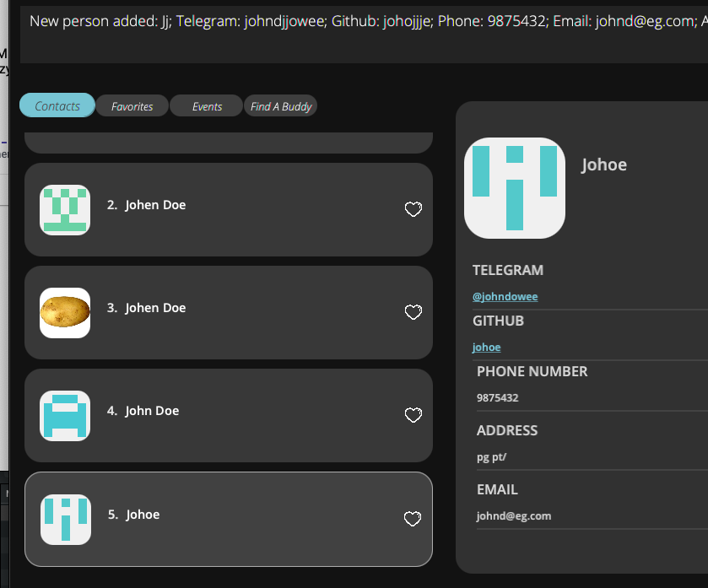Image resolution: width=708 pixels, height=588 pixels.
Task: Click the GITHUB section label
Action: coord(498,321)
